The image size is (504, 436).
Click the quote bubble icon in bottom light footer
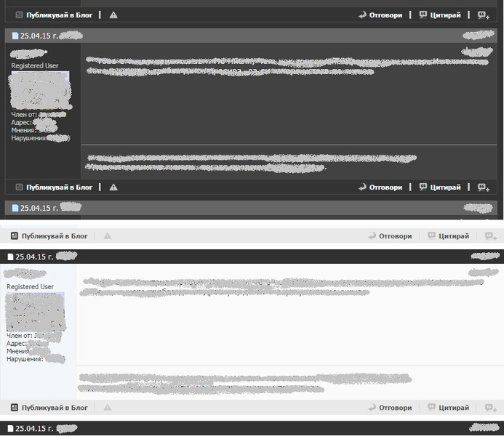[x=432, y=408]
